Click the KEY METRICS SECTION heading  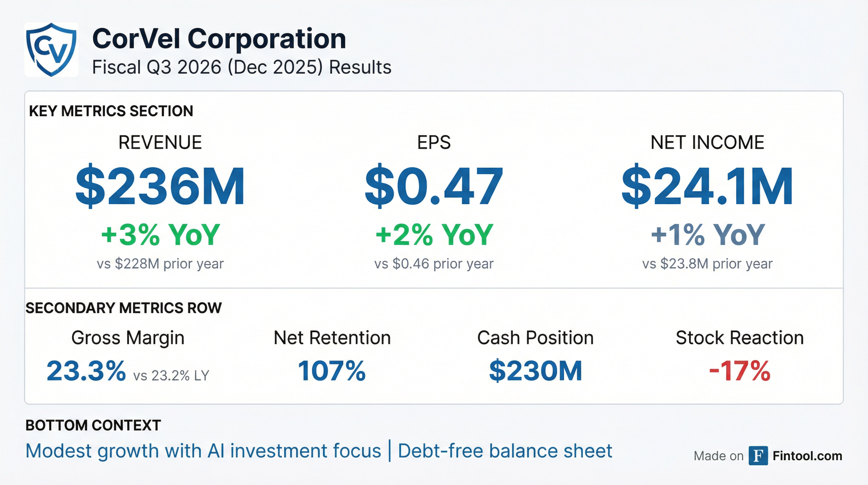click(x=111, y=111)
